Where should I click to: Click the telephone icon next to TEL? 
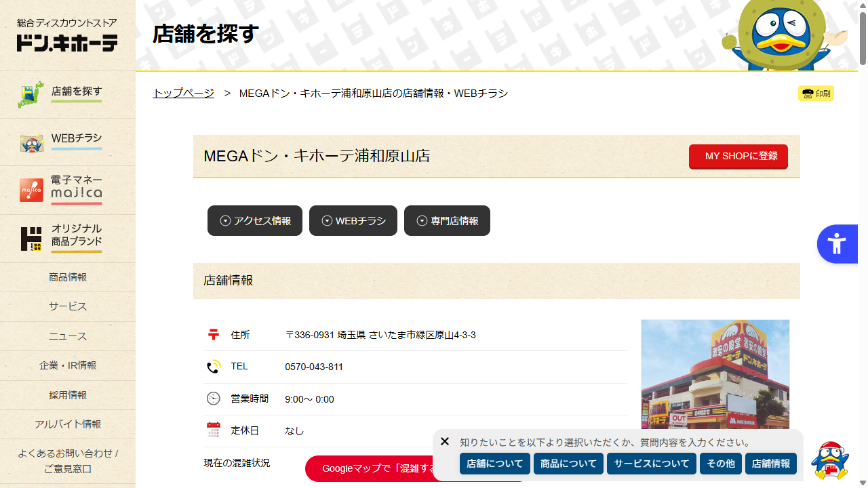[x=213, y=366]
